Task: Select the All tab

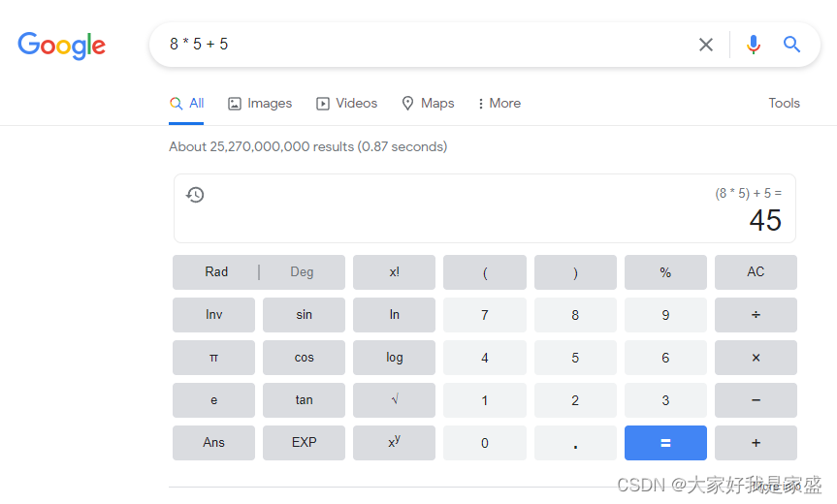Action: [x=186, y=104]
